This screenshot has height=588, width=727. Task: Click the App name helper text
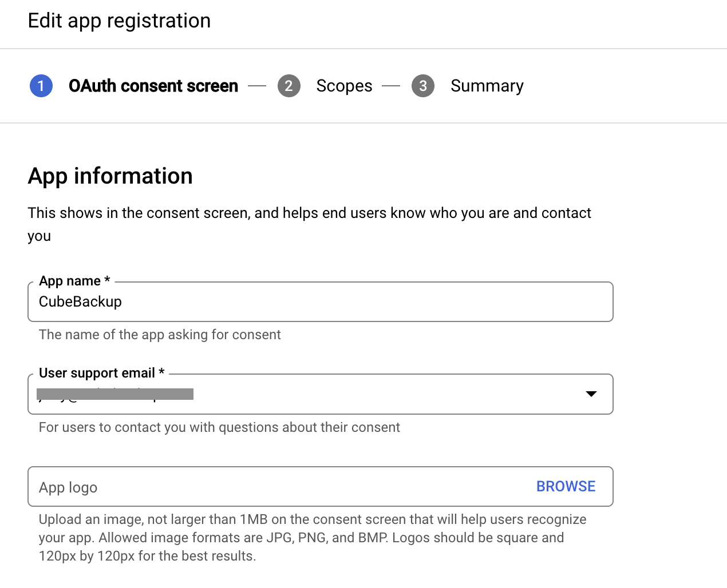click(x=160, y=335)
